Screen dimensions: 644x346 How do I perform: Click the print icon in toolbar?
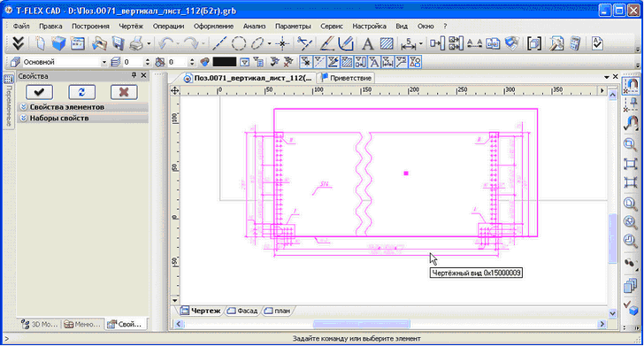[x=136, y=43]
